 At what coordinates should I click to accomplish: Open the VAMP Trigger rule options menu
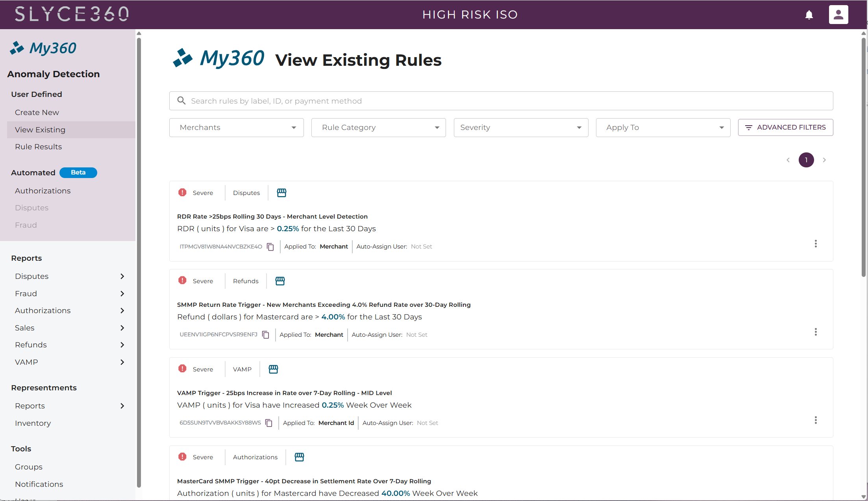click(x=816, y=420)
